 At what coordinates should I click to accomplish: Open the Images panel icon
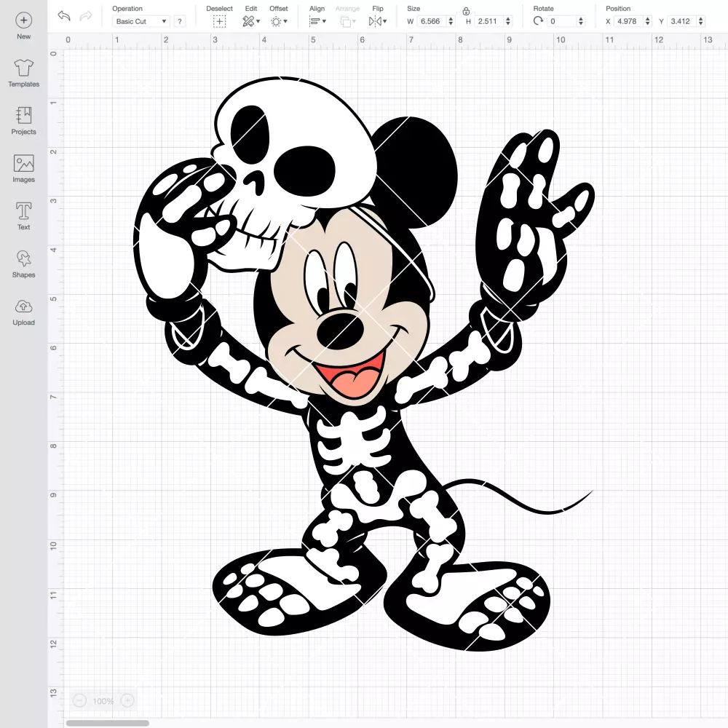click(x=24, y=163)
